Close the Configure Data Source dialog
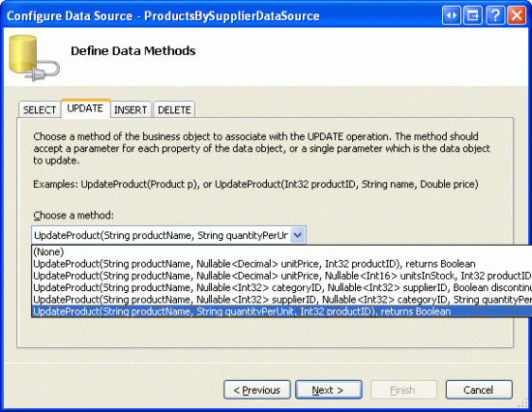Viewport: 532px width, 412px height. point(517,15)
